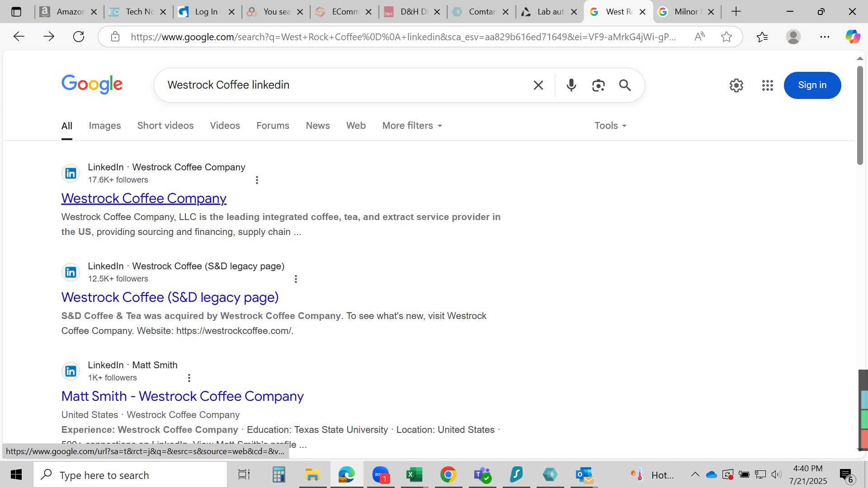Close the Tech No browser tab

pos(163,12)
